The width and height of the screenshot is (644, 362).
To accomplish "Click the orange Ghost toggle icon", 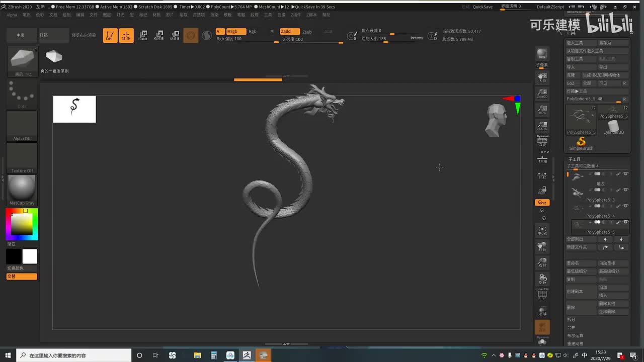I will pos(542,327).
